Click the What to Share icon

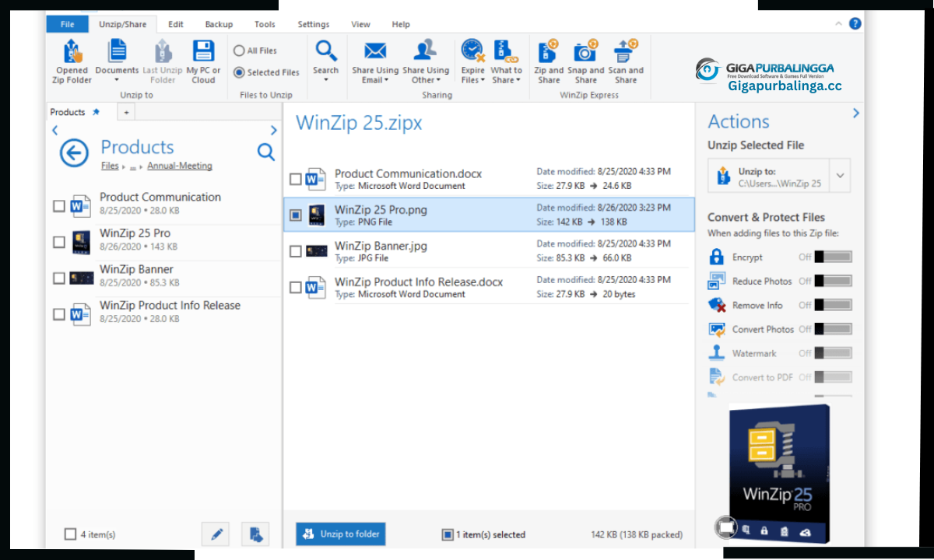point(506,51)
